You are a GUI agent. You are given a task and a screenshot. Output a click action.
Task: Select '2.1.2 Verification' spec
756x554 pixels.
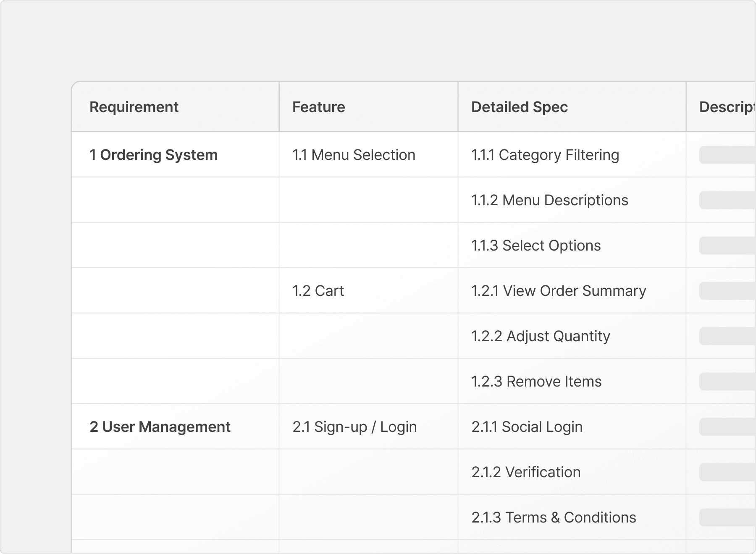pos(572,472)
